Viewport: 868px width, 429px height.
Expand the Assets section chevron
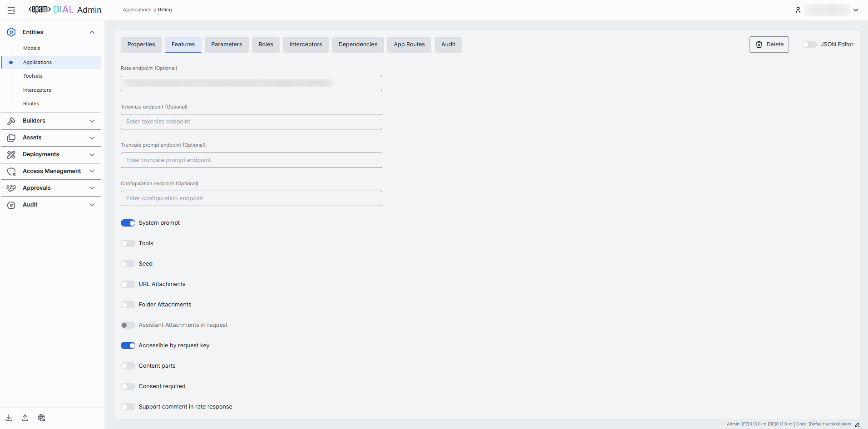92,138
